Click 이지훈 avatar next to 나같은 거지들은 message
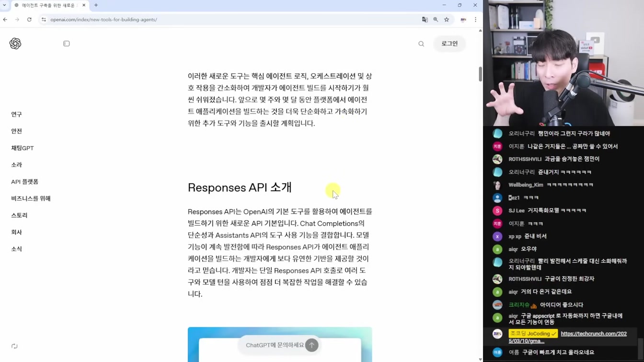 tap(497, 147)
